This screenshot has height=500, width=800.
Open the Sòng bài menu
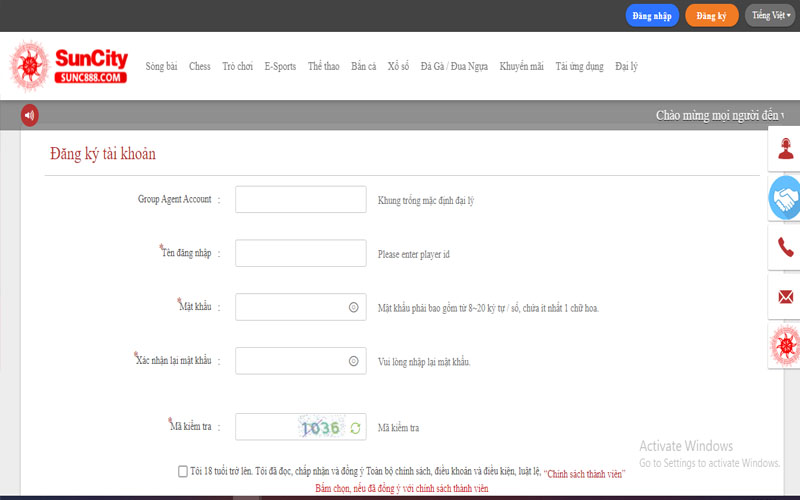pos(161,66)
